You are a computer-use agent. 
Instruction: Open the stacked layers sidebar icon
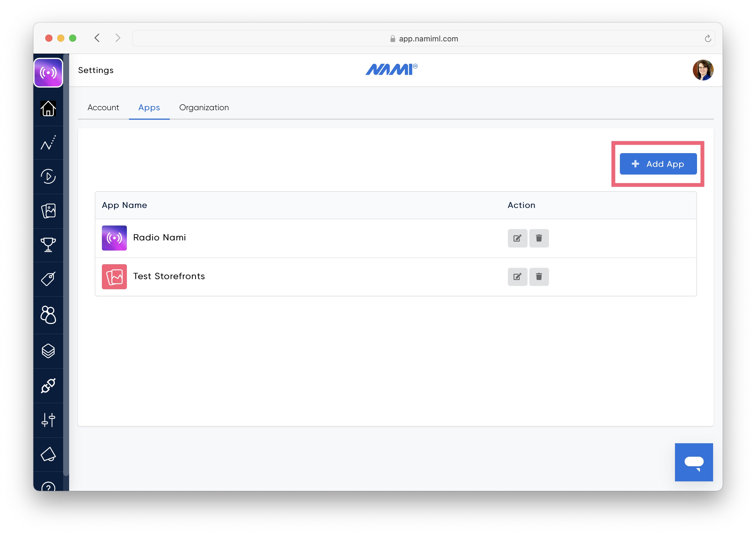pos(48,351)
